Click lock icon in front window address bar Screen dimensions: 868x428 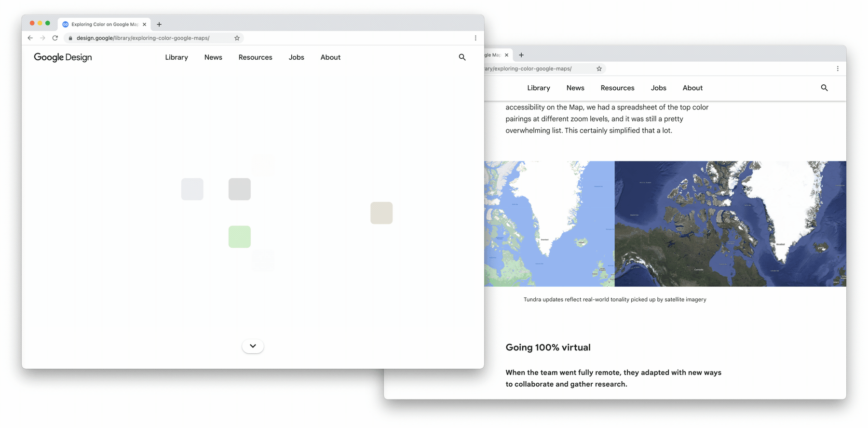click(70, 38)
